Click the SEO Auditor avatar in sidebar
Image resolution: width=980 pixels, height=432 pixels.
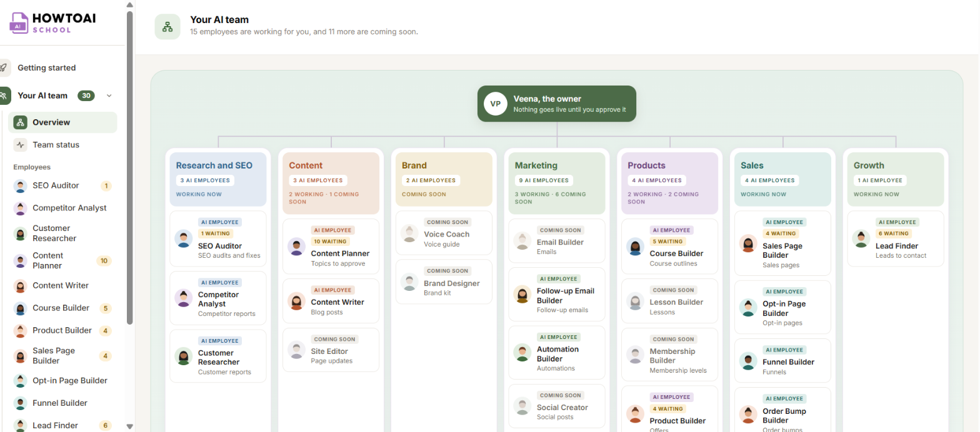click(x=21, y=185)
